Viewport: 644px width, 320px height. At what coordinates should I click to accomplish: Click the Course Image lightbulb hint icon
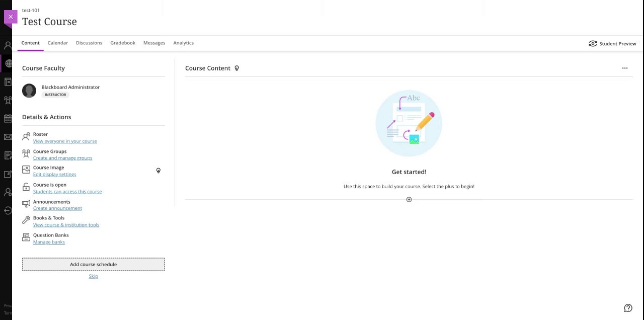click(x=158, y=171)
